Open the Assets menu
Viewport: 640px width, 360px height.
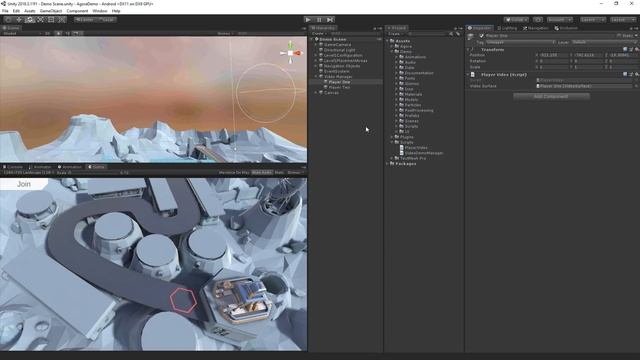tap(29, 11)
